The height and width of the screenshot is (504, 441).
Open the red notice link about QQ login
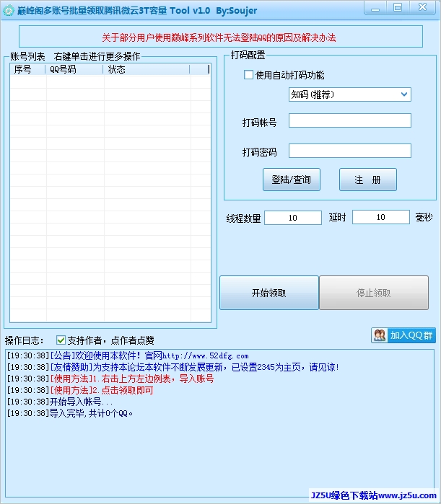tap(219, 37)
